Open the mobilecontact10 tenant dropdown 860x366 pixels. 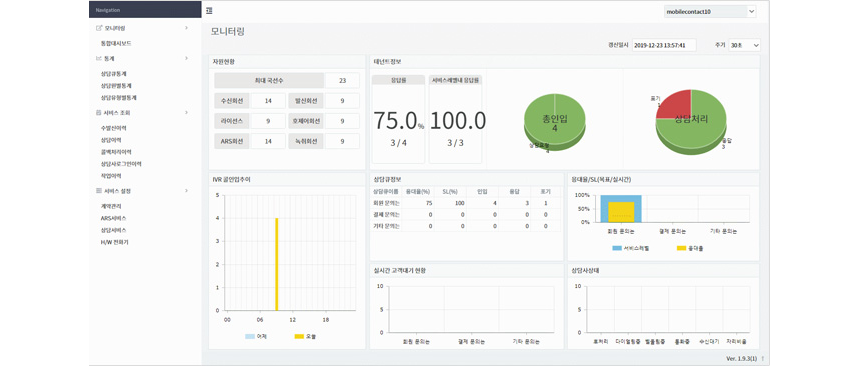pyautogui.click(x=710, y=11)
